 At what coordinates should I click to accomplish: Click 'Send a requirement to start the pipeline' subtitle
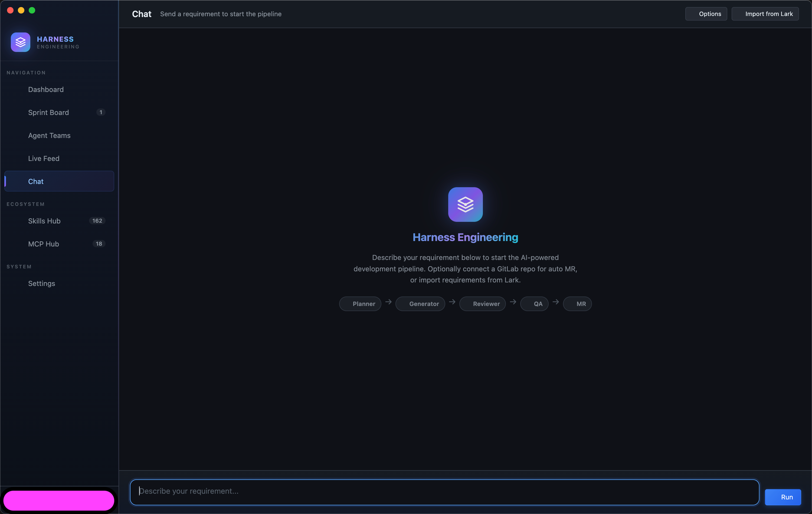pos(221,14)
